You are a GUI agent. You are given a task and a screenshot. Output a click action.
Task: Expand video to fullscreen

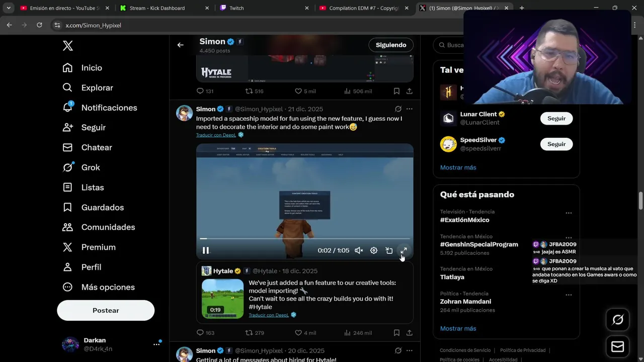(404, 250)
